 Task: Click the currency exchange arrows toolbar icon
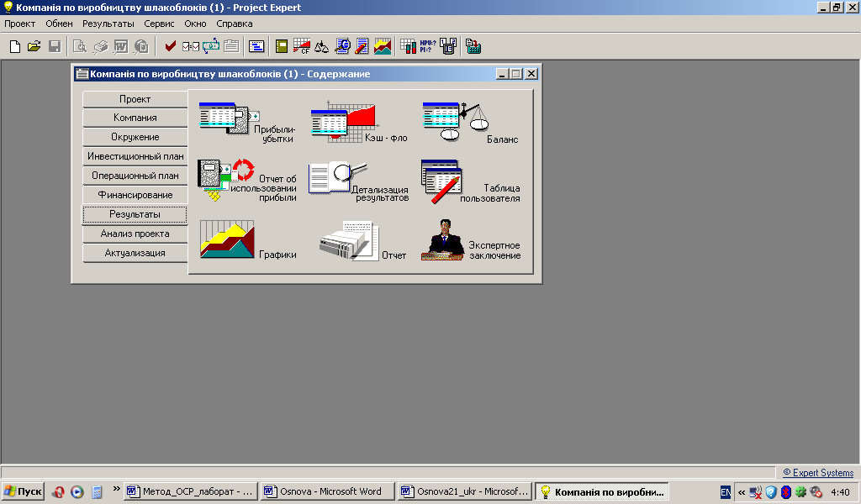[211, 46]
